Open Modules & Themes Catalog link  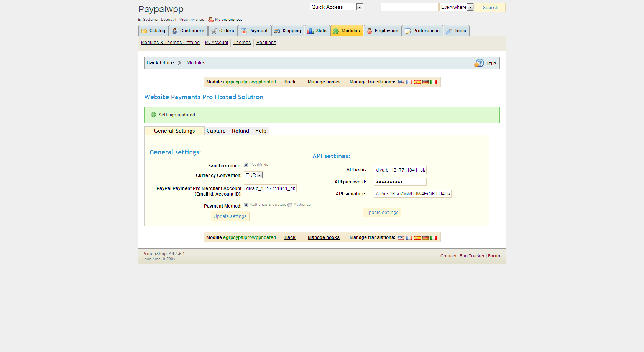click(170, 43)
